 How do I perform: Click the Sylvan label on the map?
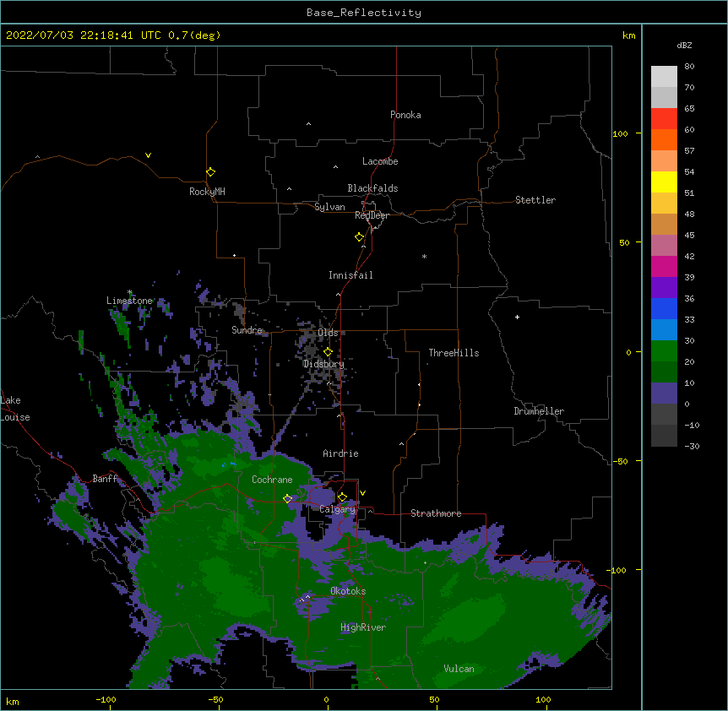coord(329,207)
